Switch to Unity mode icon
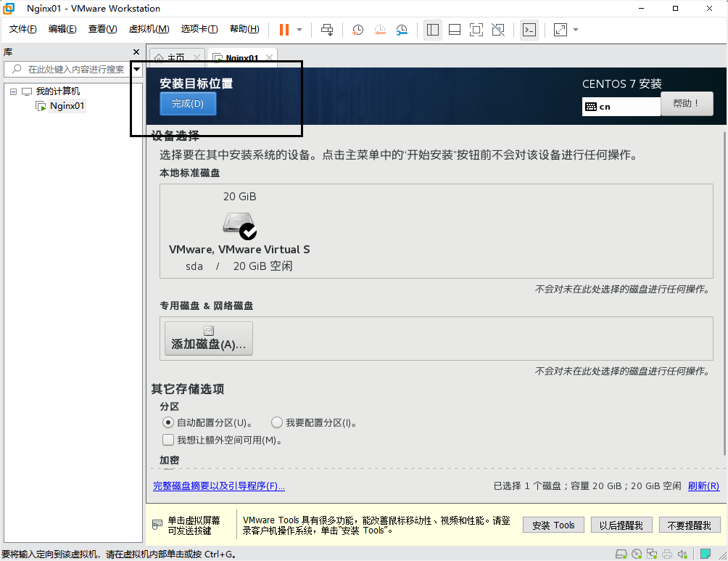 pyautogui.click(x=498, y=30)
